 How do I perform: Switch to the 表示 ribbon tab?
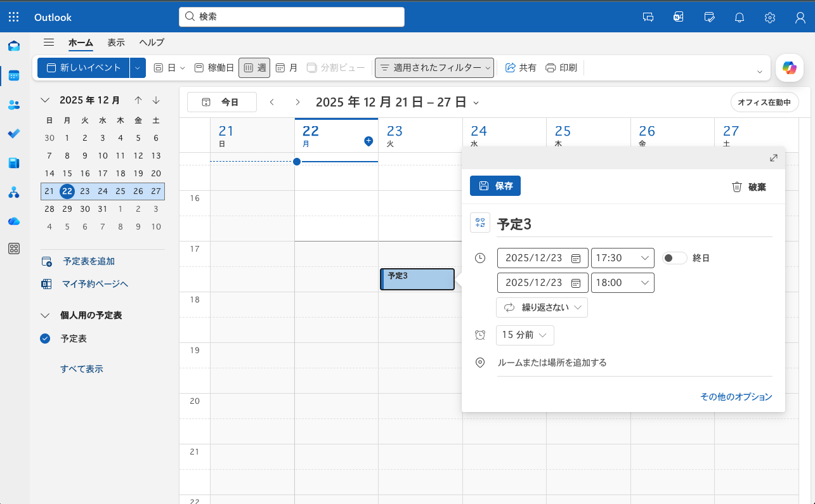pyautogui.click(x=115, y=42)
